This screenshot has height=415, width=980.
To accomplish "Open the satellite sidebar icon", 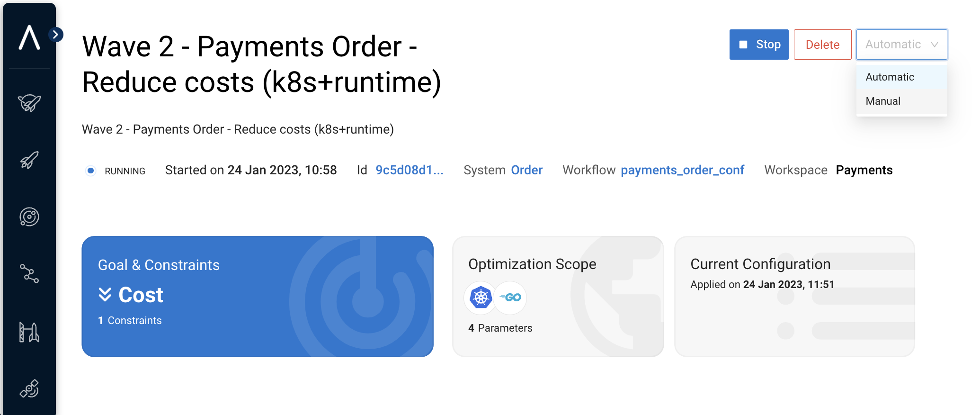I will 29,389.
